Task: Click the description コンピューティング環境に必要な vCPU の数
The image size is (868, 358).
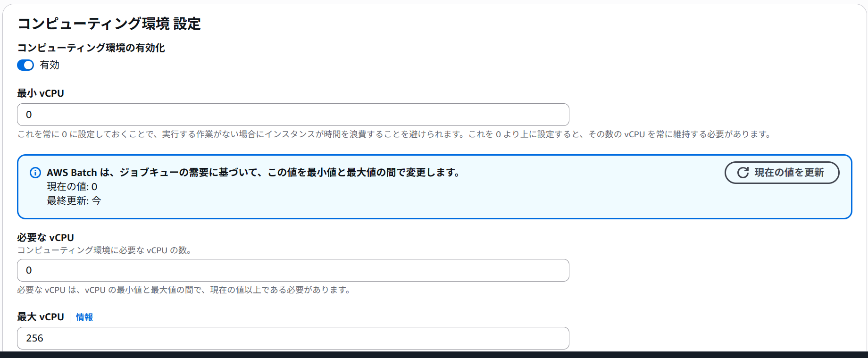Action: pyautogui.click(x=105, y=250)
